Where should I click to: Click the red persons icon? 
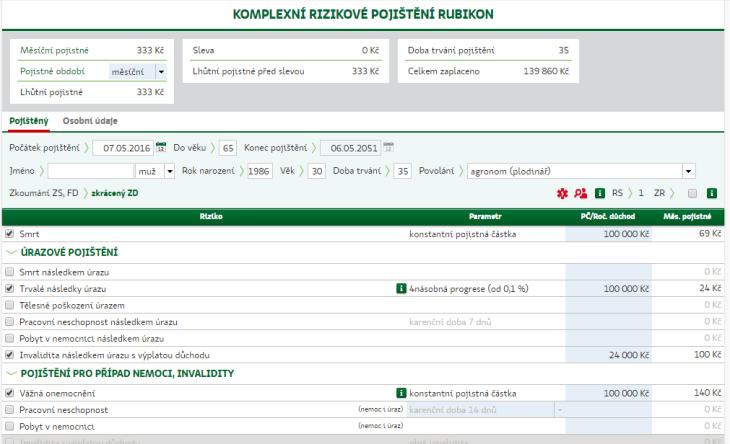pyautogui.click(x=581, y=193)
